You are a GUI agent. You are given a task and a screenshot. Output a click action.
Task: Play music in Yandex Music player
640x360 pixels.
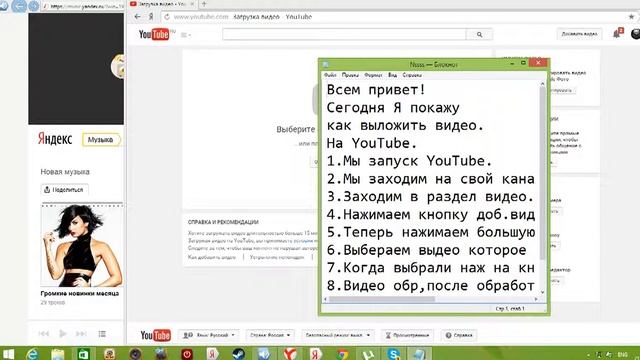point(63,333)
